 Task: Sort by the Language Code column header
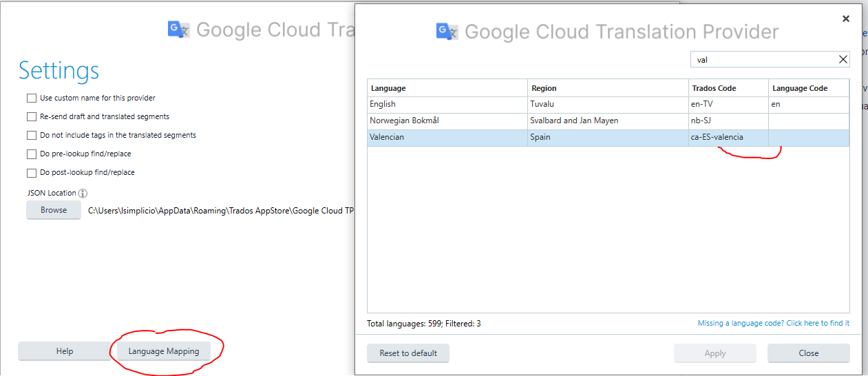809,88
